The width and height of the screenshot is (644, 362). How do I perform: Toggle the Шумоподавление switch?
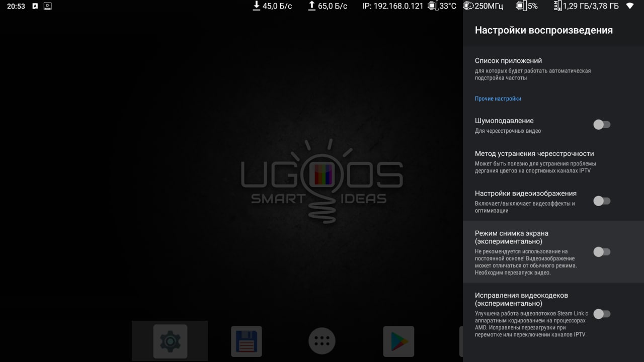[602, 125]
